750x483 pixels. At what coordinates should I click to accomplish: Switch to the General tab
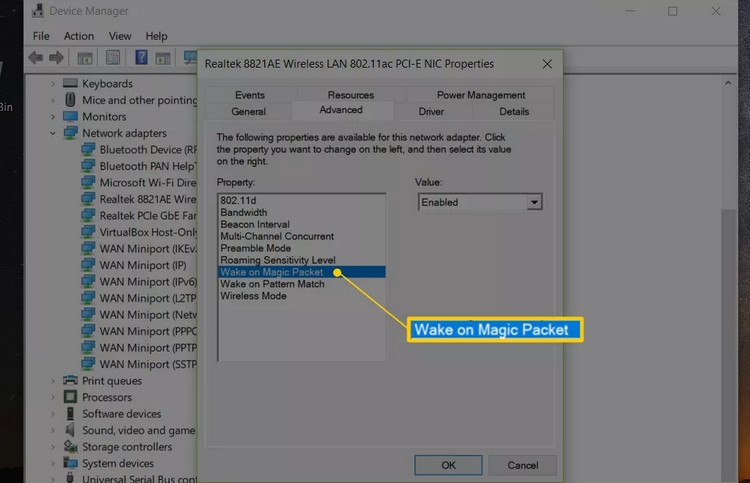[x=248, y=111]
